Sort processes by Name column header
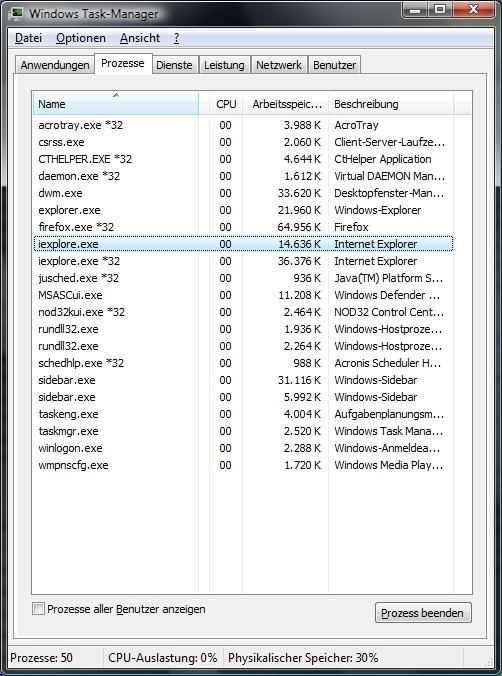This screenshot has height=676, width=502. [116, 104]
